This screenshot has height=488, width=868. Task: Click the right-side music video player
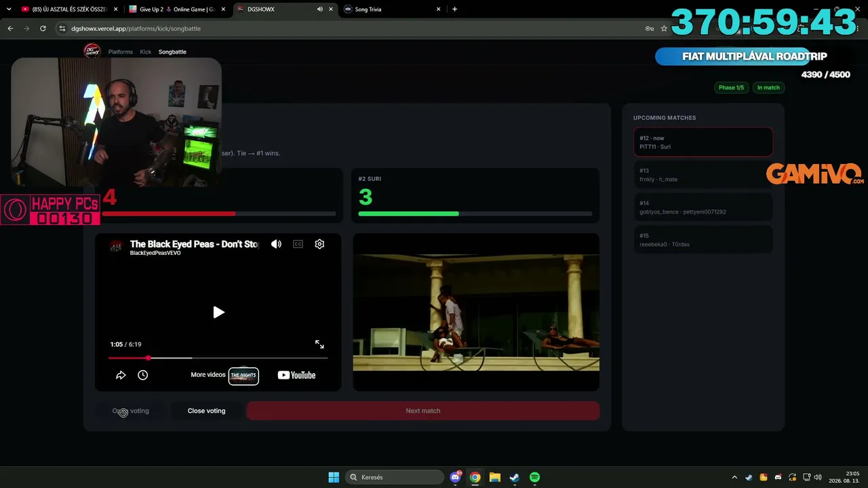[476, 312]
